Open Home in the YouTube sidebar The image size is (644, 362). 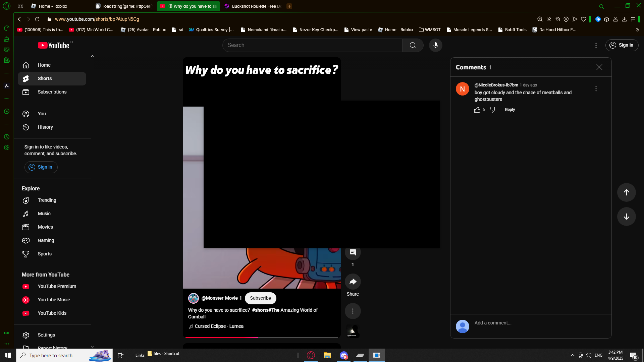[52, 65]
